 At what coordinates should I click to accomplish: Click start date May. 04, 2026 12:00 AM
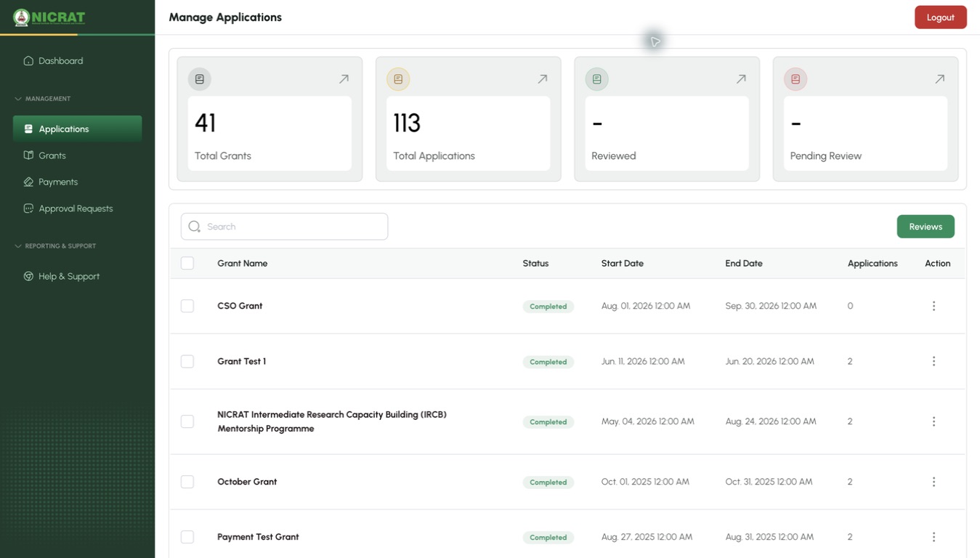[647, 421]
